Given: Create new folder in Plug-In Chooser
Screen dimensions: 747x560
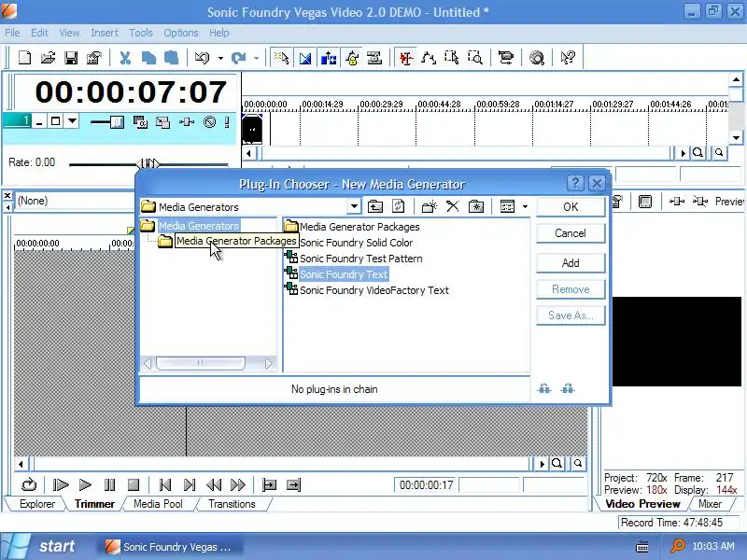Looking at the screenshot, I should (430, 206).
